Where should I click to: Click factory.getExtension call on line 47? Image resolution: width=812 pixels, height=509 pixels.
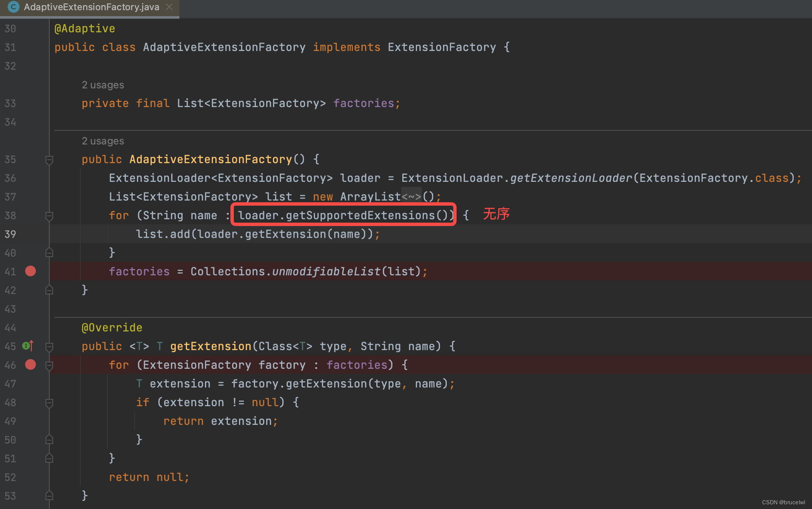click(x=299, y=384)
